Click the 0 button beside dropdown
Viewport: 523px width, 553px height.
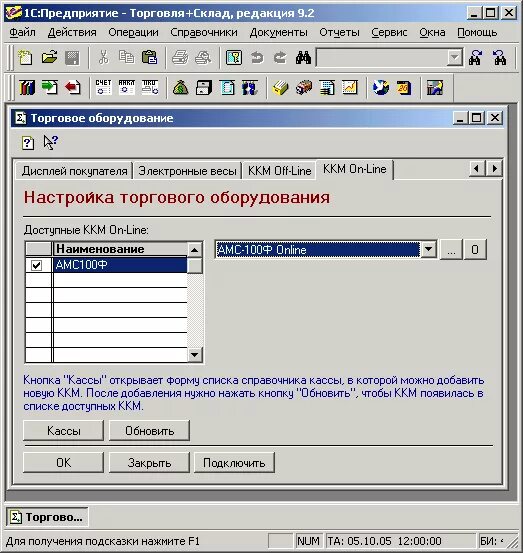point(475,249)
